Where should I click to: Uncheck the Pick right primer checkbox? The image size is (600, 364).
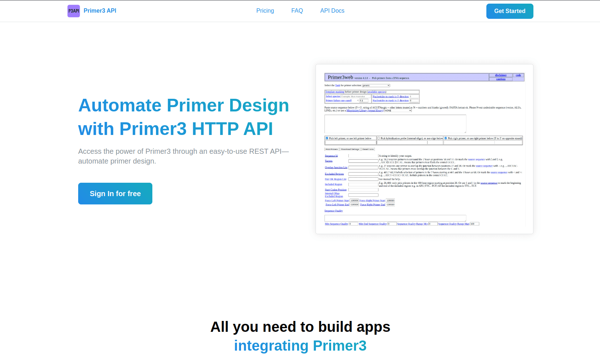coord(445,138)
